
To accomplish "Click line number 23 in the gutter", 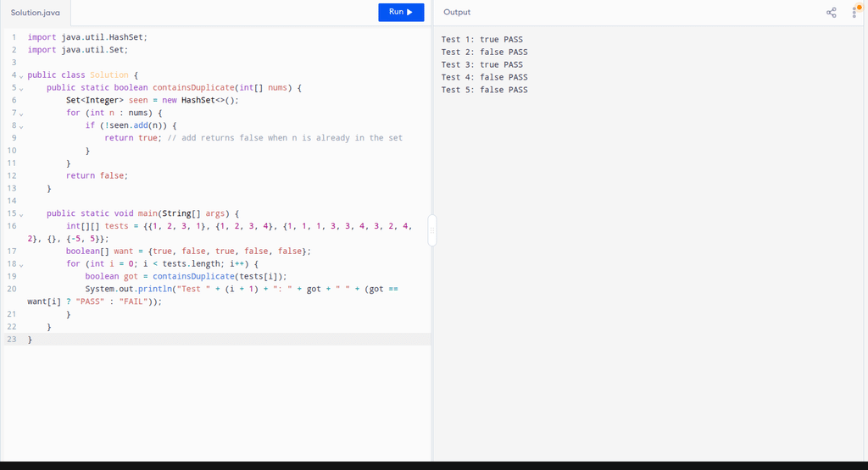I will (12, 339).
